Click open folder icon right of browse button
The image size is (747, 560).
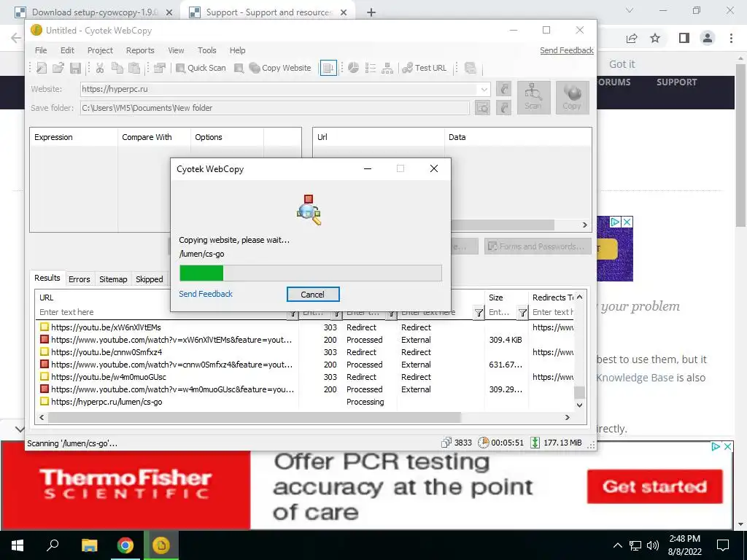coord(503,108)
